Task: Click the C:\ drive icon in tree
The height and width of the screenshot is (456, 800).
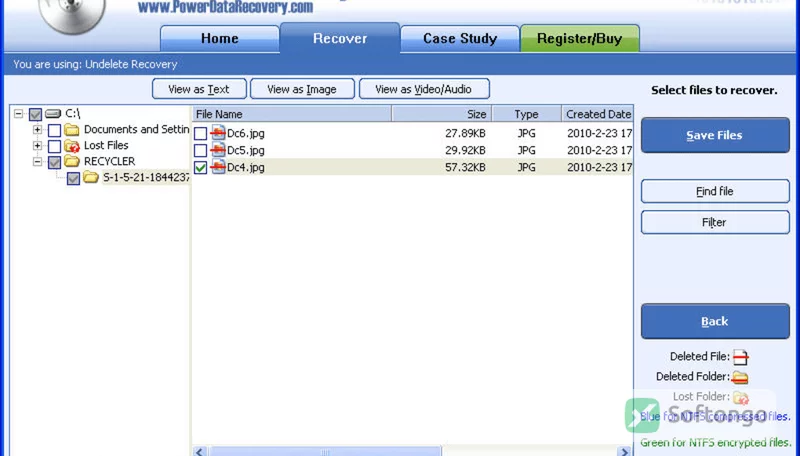Action: tap(53, 113)
